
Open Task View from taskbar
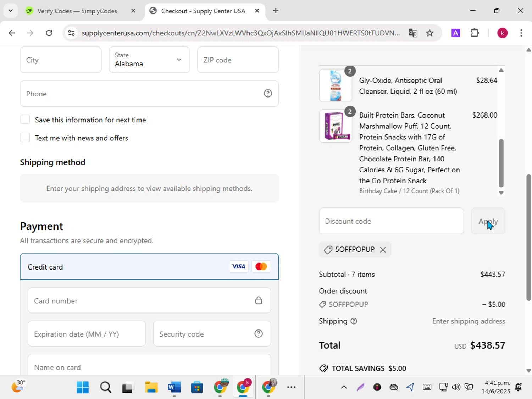128,387
